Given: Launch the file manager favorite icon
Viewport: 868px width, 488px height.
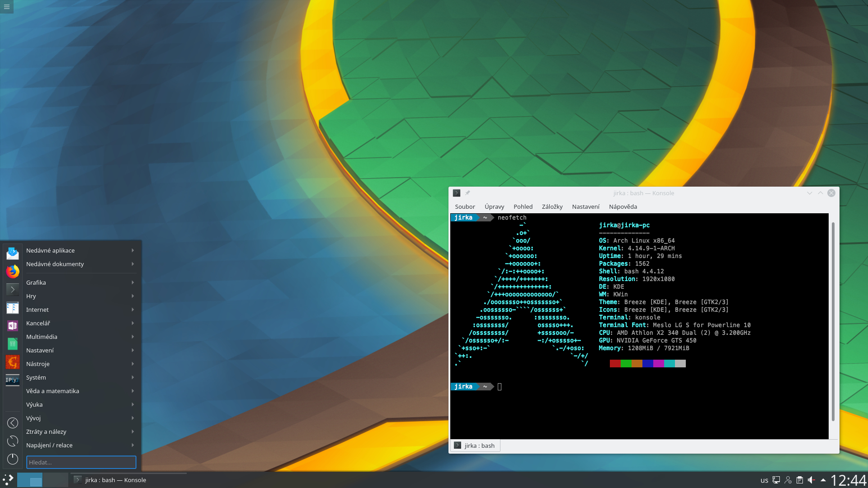Looking at the screenshot, I should coord(13,308).
